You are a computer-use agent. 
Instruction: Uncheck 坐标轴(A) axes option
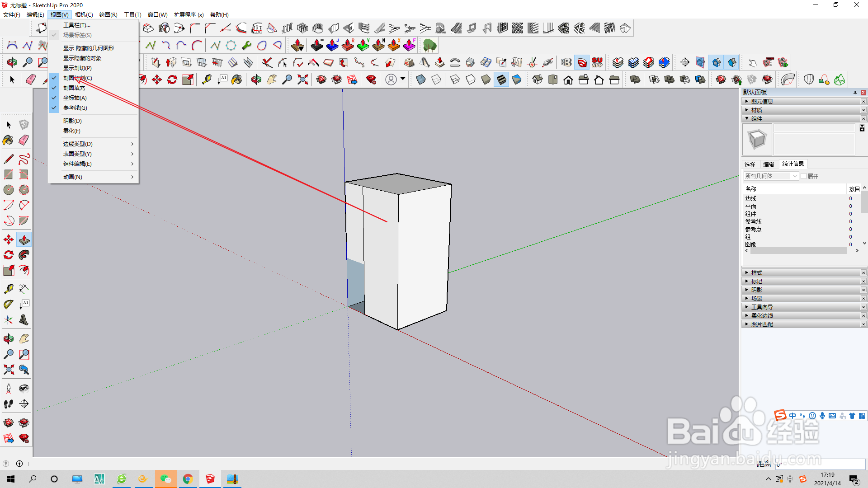click(75, 98)
